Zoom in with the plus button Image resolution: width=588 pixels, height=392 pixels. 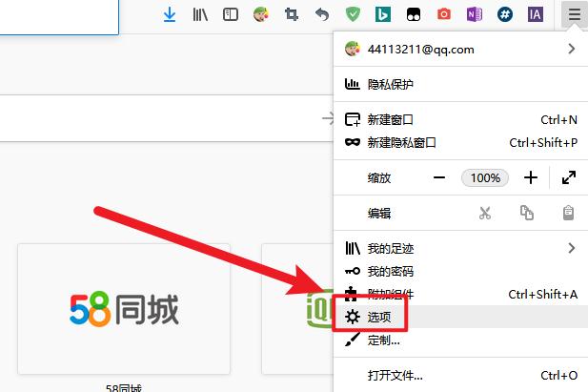[x=531, y=177]
